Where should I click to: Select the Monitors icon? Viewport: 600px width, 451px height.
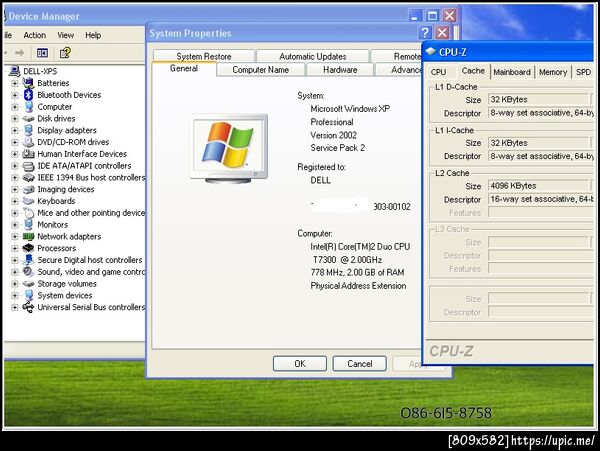(x=28, y=225)
